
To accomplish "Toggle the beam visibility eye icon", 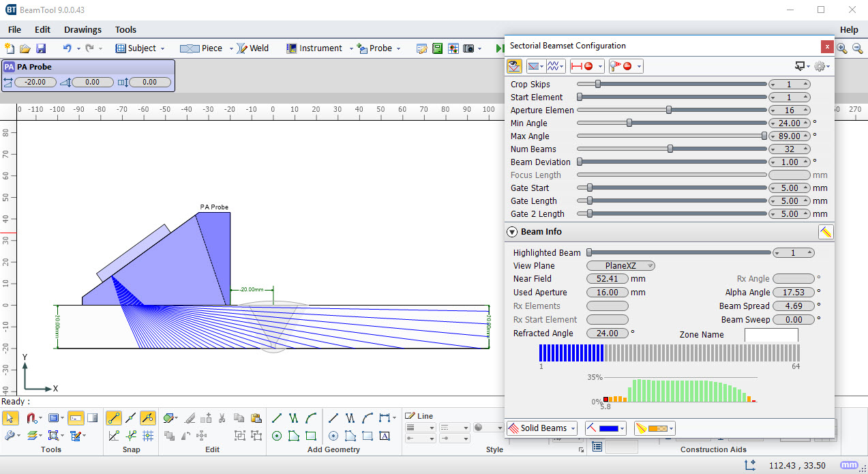I will pos(514,66).
